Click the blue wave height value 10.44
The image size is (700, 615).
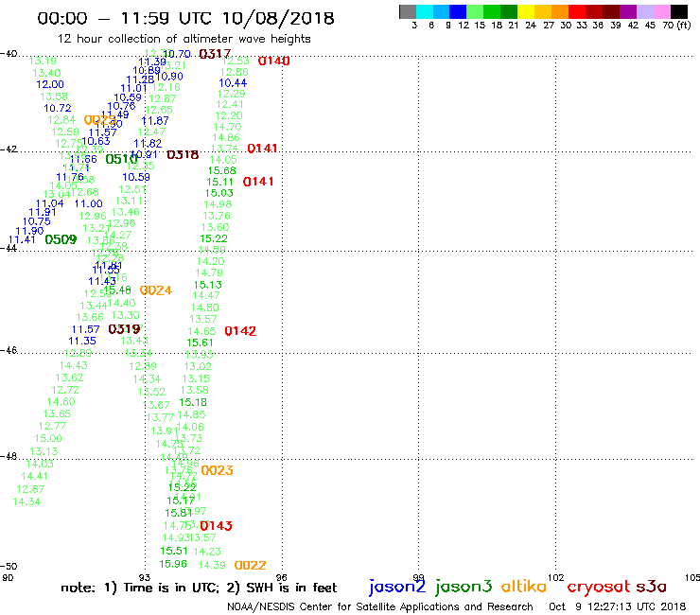point(233,83)
